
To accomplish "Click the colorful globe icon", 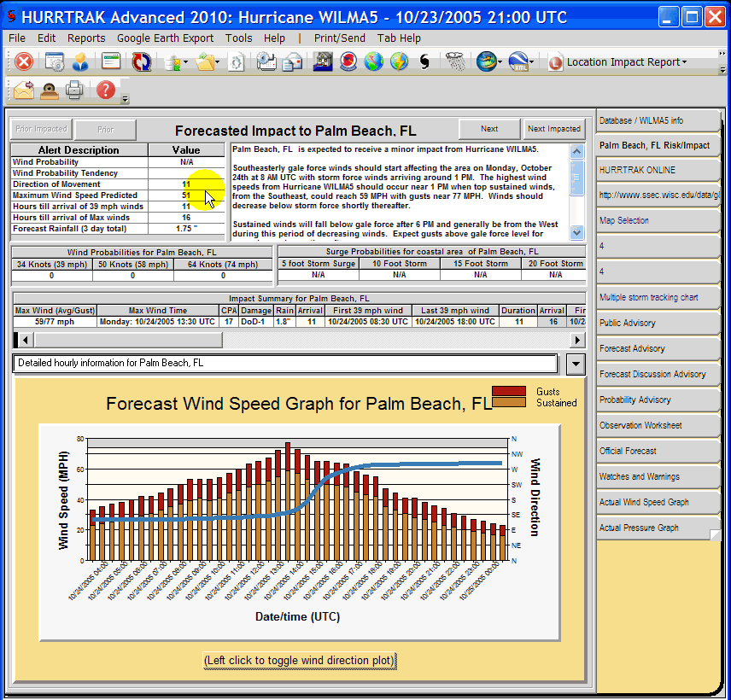I will [373, 61].
